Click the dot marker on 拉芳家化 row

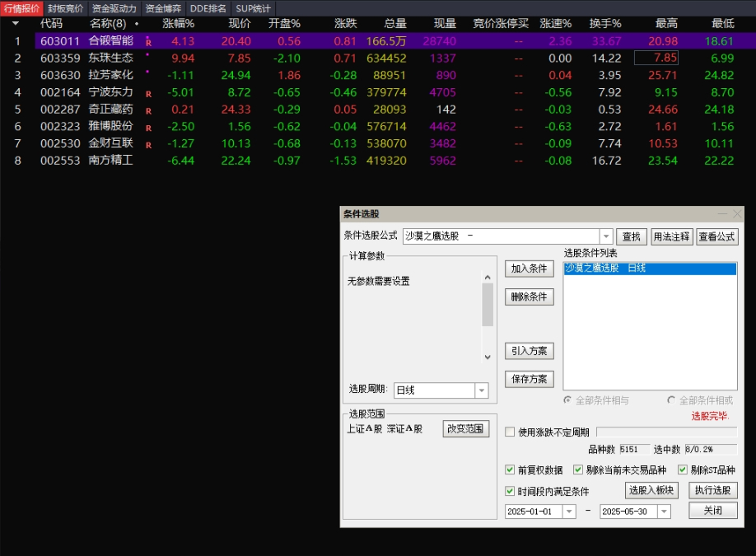click(x=147, y=72)
